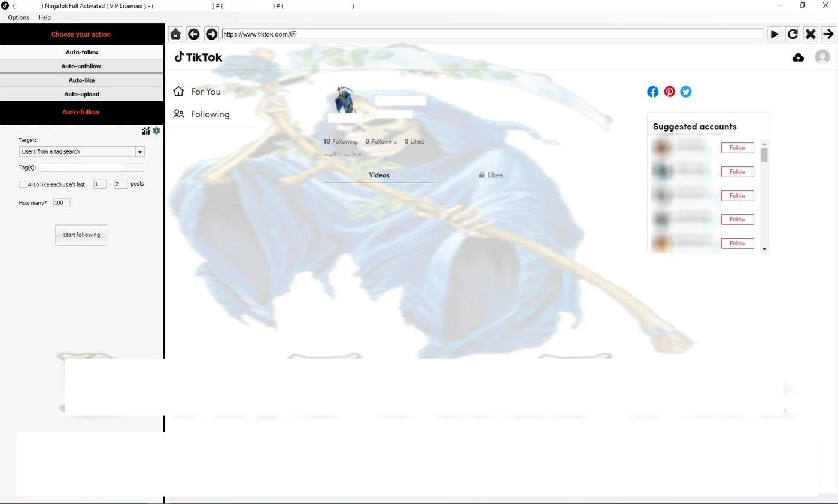Open auto-follow settings gear

[x=157, y=131]
